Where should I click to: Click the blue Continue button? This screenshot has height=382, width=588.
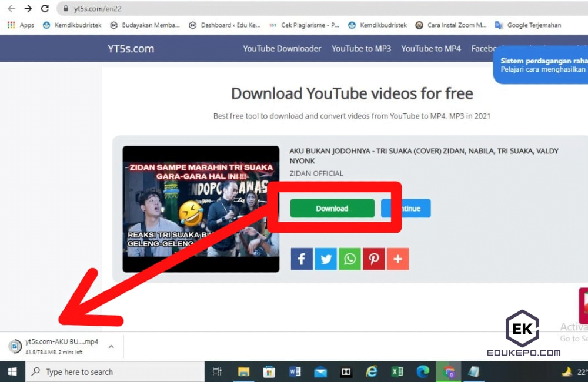point(412,208)
